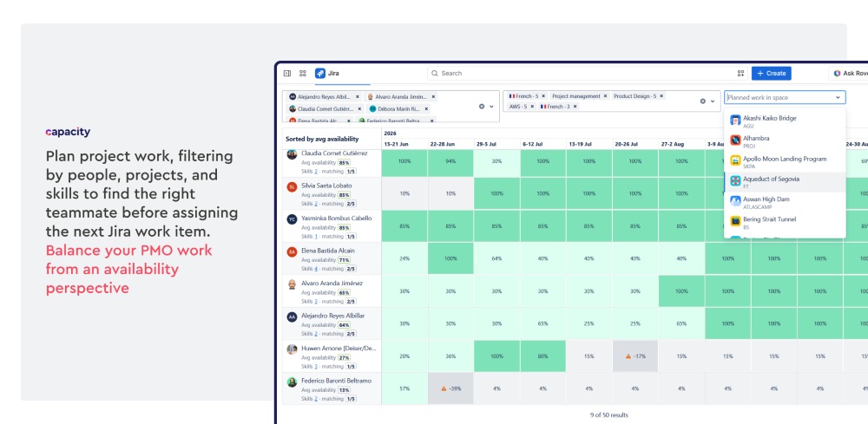This screenshot has height=424, width=868.
Task: Remove Alvaro Aranda Jimén... filter chip
Action: (x=433, y=97)
